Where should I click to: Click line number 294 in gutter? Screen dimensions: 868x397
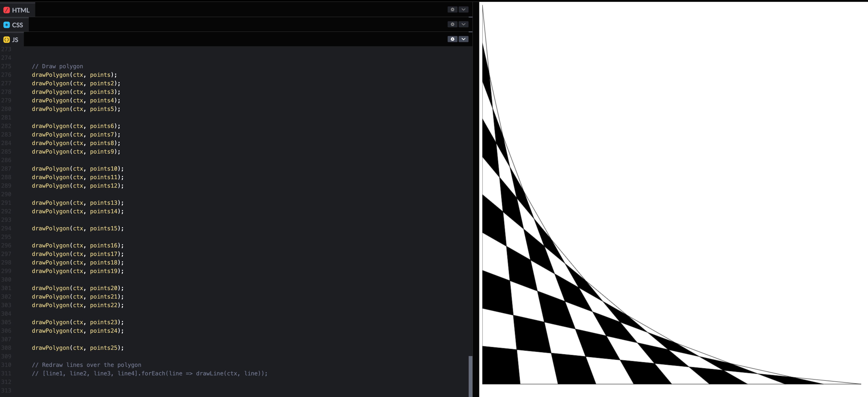tap(6, 228)
